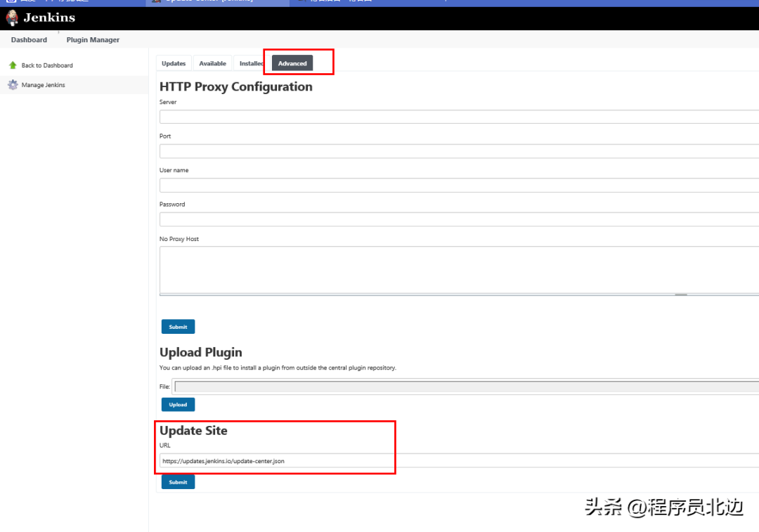Open Manage Jenkins sidebar link
759x532 pixels.
pyautogui.click(x=43, y=85)
